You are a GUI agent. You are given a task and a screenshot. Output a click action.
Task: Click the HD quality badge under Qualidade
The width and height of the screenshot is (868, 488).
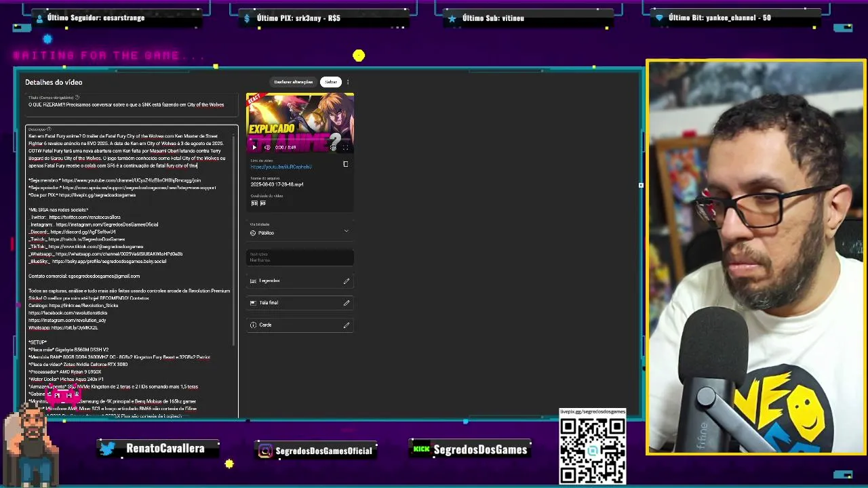[x=262, y=203]
